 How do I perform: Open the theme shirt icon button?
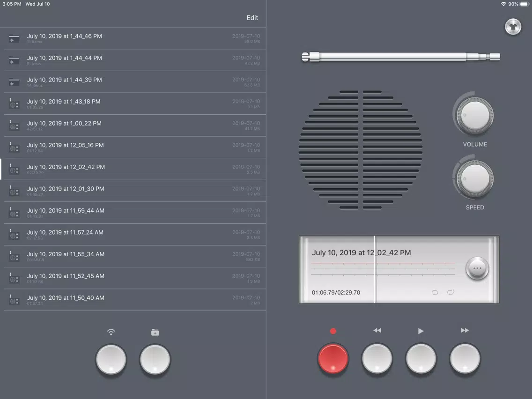(x=513, y=27)
